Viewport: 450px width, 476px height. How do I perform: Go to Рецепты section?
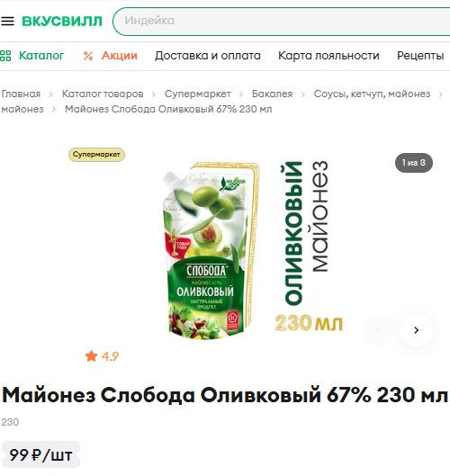click(x=420, y=56)
